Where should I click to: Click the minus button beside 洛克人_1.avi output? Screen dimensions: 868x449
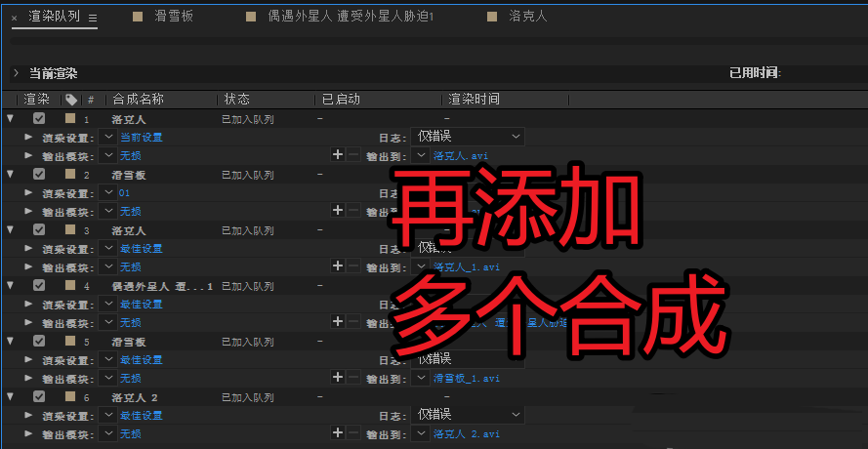tap(353, 266)
